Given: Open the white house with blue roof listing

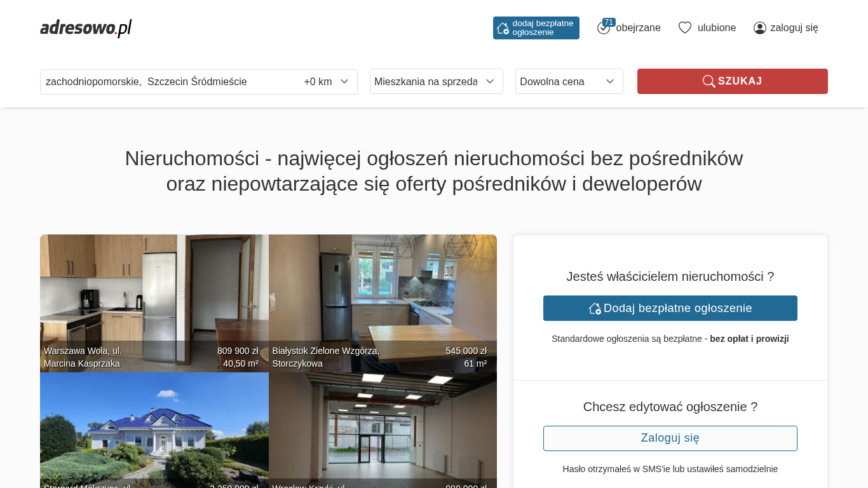Looking at the screenshot, I should (154, 430).
